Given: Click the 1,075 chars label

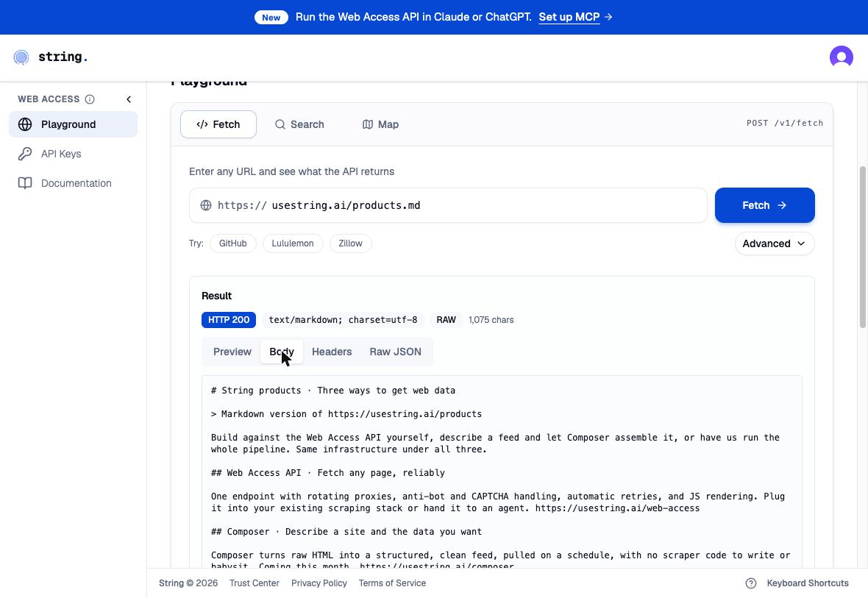Looking at the screenshot, I should 491,320.
